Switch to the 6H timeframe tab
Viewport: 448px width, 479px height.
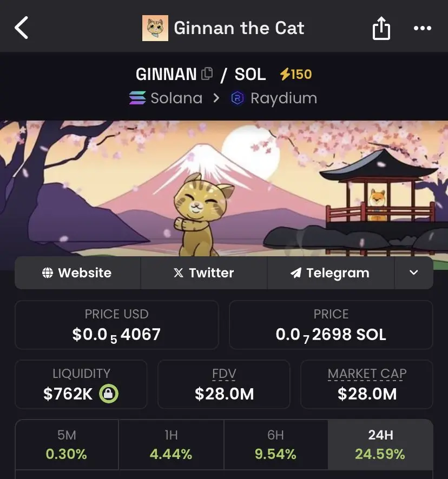(x=276, y=444)
